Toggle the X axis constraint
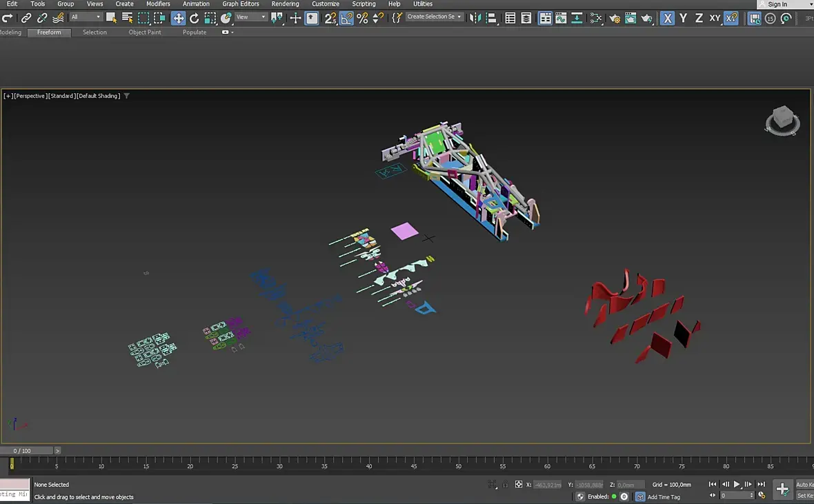The width and height of the screenshot is (814, 504). click(x=667, y=18)
